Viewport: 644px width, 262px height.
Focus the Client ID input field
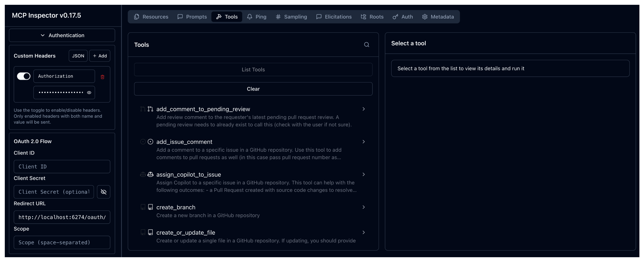point(62,167)
